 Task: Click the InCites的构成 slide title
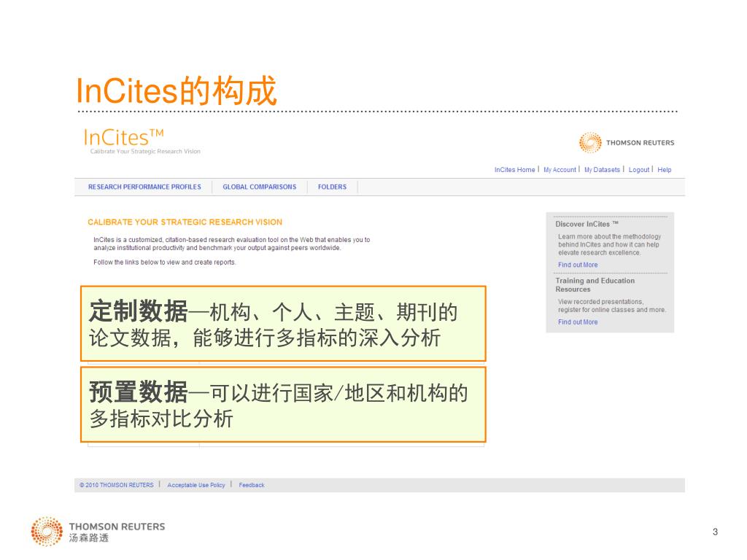coord(177,90)
